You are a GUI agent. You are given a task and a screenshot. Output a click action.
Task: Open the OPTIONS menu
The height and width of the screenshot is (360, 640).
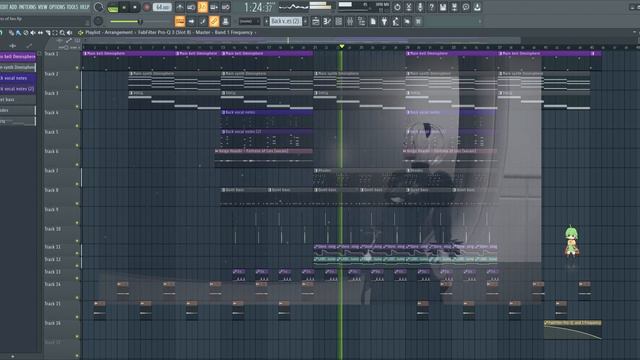click(x=57, y=7)
